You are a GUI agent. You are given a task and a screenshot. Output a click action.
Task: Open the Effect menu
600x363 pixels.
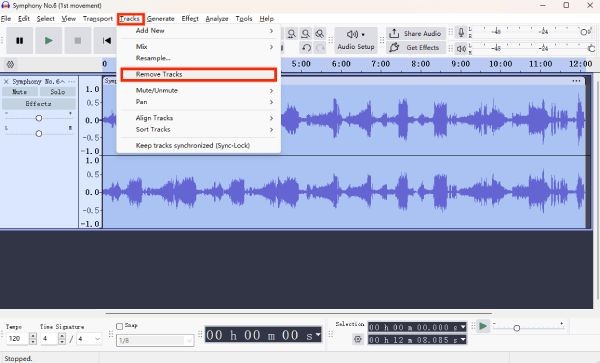190,18
